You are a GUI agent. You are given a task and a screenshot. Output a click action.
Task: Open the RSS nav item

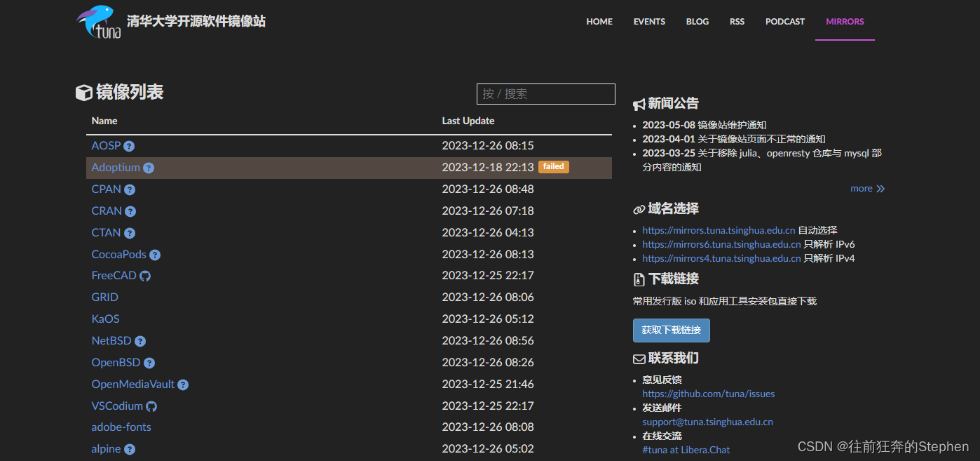pos(737,22)
